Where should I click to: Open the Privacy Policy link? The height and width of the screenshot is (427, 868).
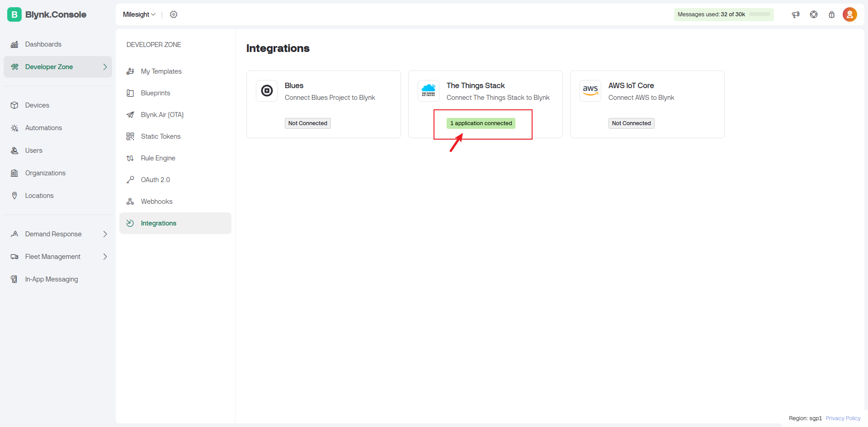[843, 418]
